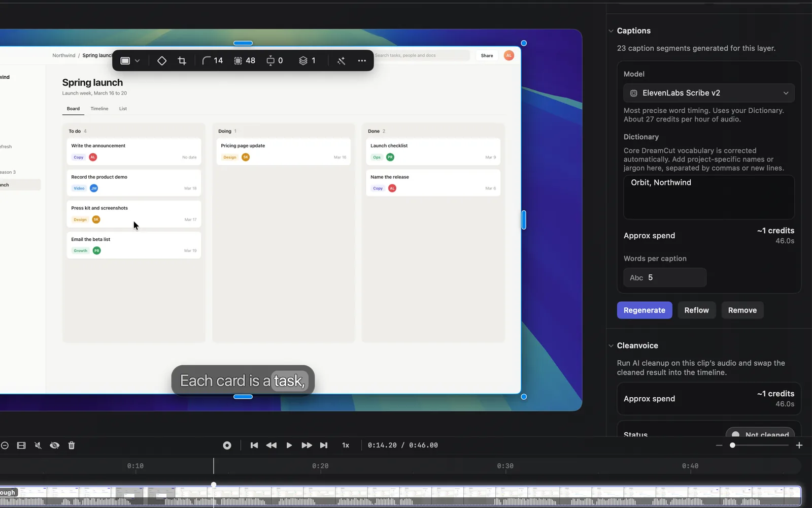Toggle mute on the clip

pos(38,446)
